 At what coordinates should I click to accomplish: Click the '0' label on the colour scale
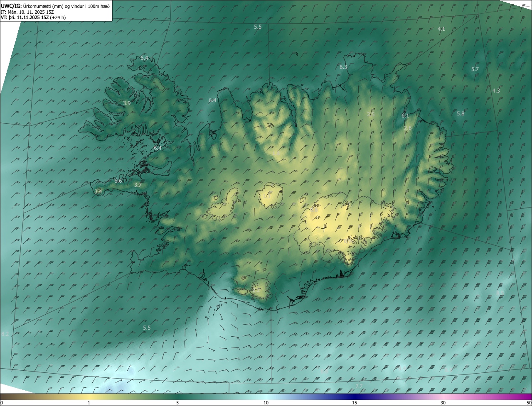tap(2, 403)
